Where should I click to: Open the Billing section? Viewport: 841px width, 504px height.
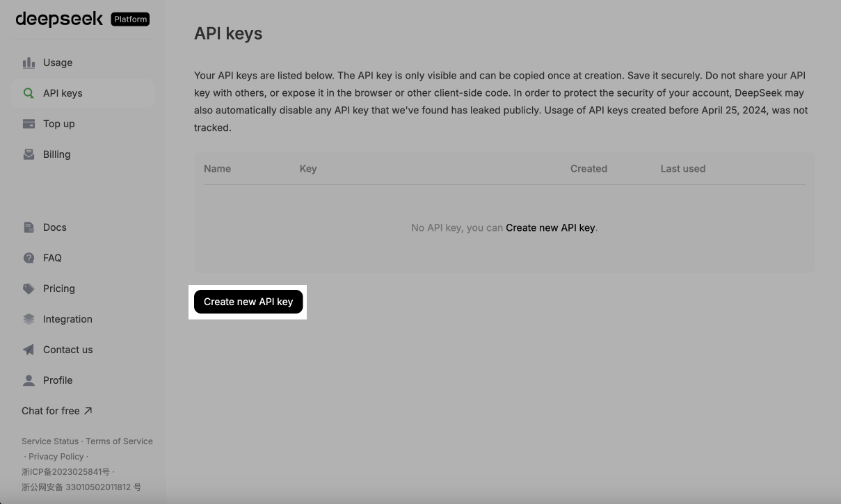pos(56,154)
